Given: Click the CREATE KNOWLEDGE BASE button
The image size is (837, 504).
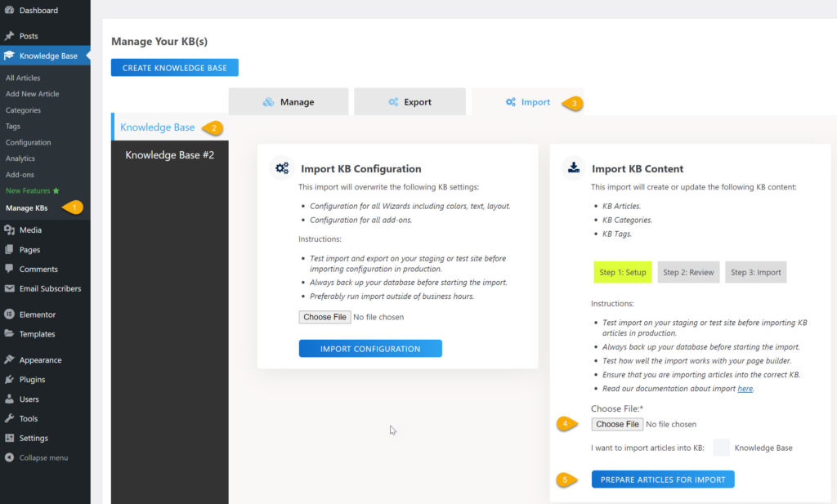Looking at the screenshot, I should pos(174,68).
